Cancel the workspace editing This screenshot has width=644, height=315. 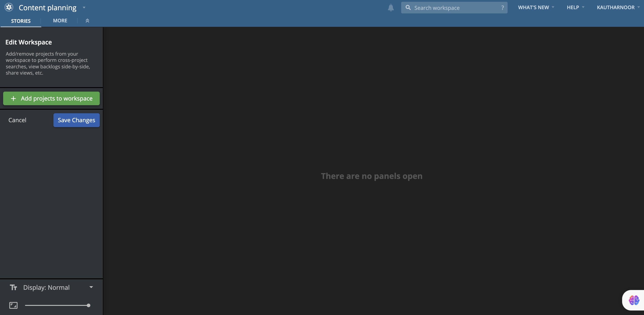pos(17,120)
